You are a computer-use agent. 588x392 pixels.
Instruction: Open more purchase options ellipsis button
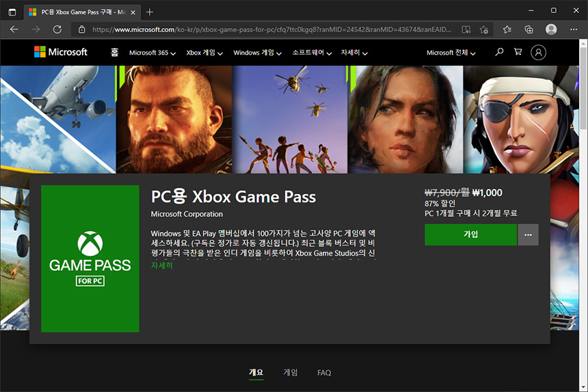point(528,235)
